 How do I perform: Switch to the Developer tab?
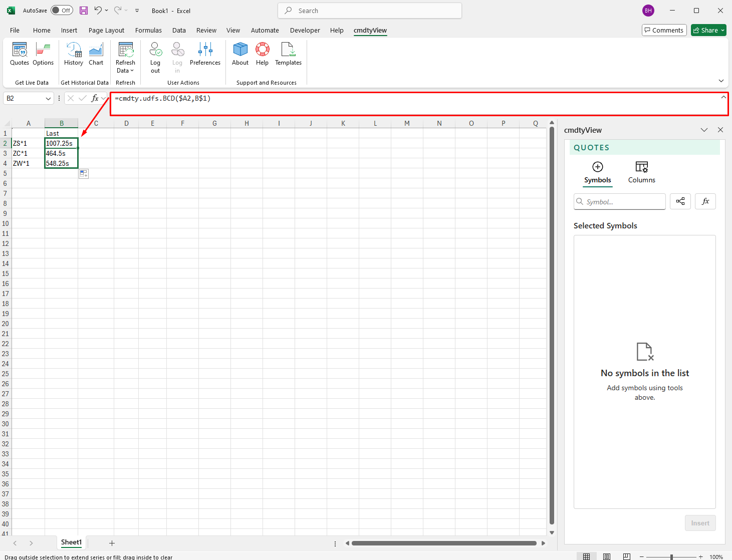[x=305, y=30]
